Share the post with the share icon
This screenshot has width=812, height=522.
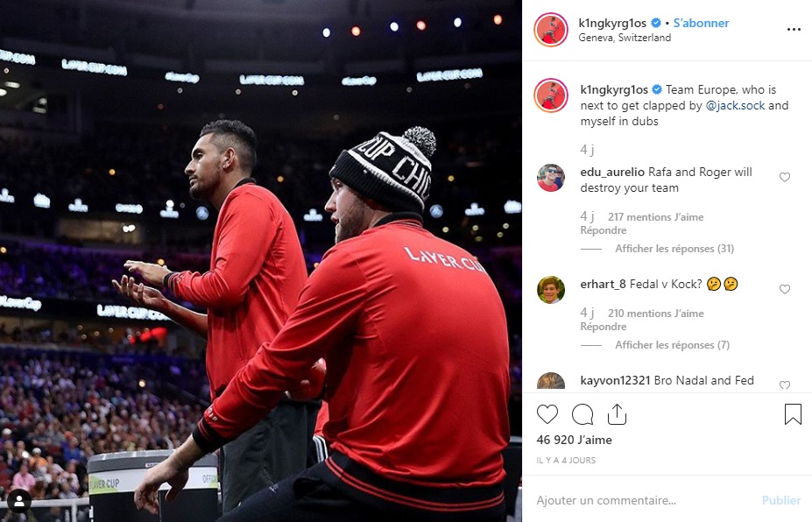617,414
